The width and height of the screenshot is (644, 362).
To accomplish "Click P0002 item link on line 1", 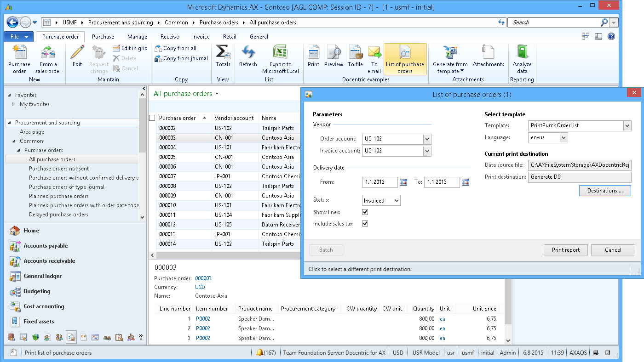I will [x=203, y=319].
